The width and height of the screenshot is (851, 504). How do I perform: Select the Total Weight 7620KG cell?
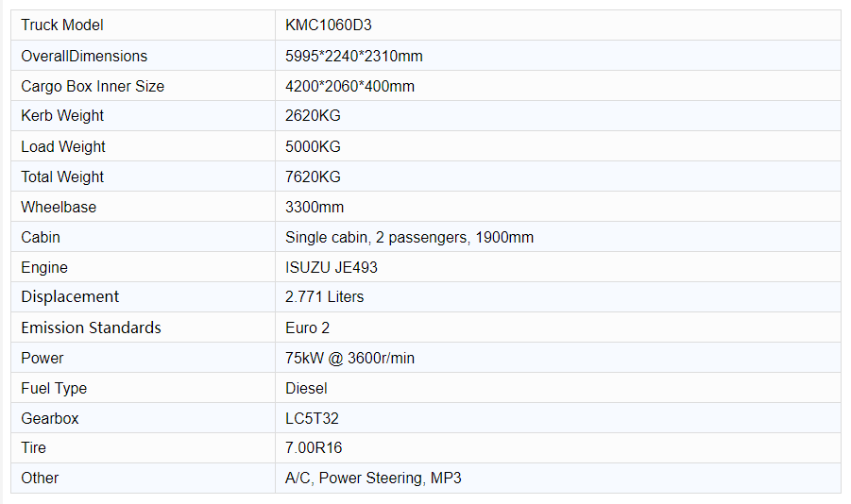[558, 176]
